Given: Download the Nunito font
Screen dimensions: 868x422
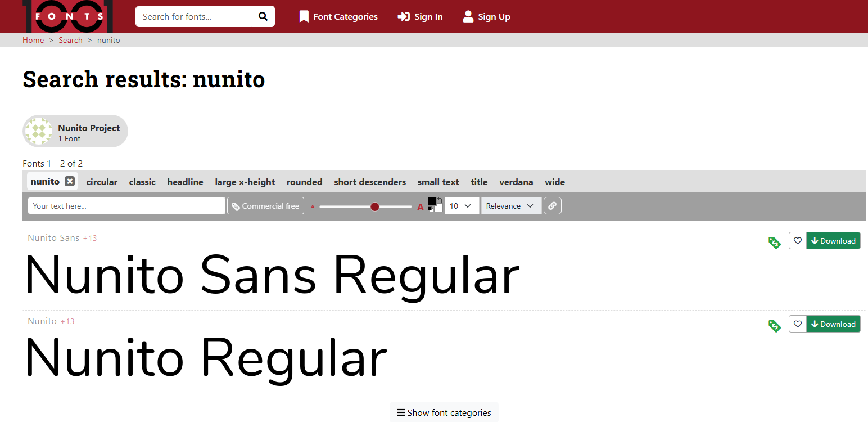Looking at the screenshot, I should (x=833, y=324).
